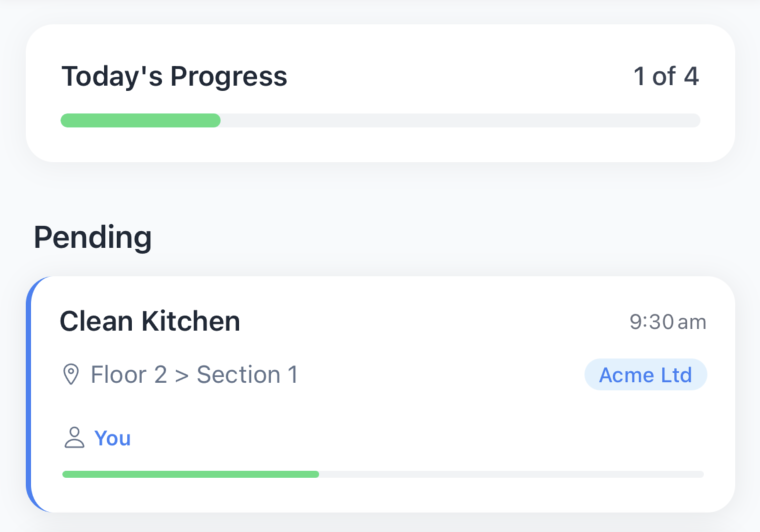Viewport: 760px width, 532px height.
Task: Select the blue accent stripe on task card
Action: pos(29,394)
